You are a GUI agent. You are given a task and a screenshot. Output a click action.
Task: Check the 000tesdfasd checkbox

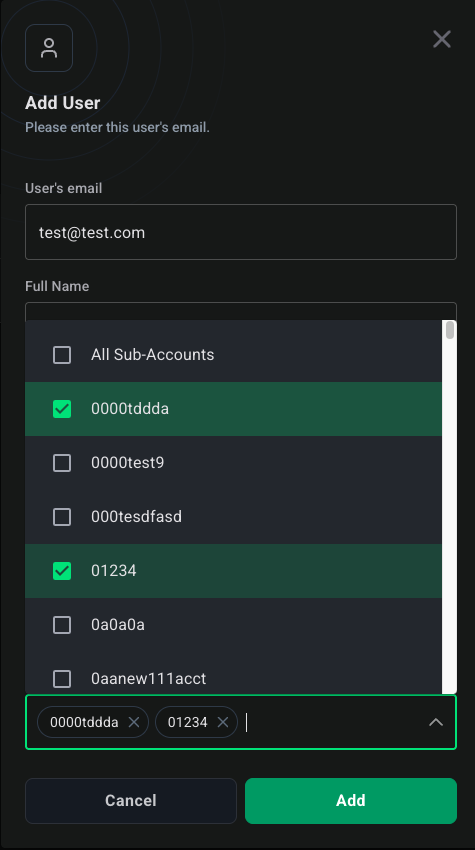coord(62,517)
